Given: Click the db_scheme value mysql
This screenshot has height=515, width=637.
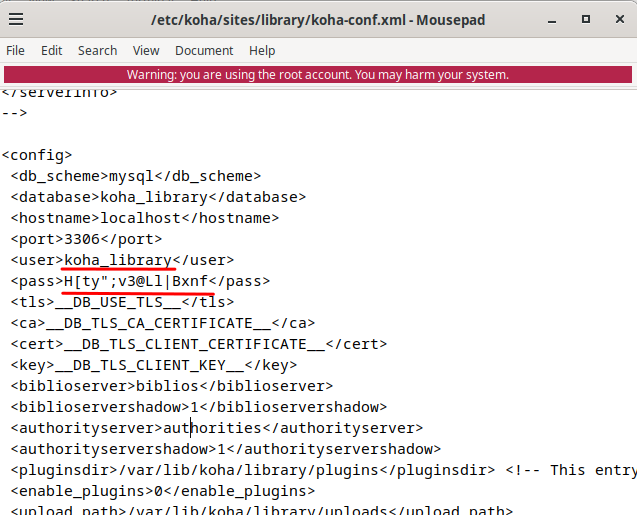Looking at the screenshot, I should pos(131,176).
